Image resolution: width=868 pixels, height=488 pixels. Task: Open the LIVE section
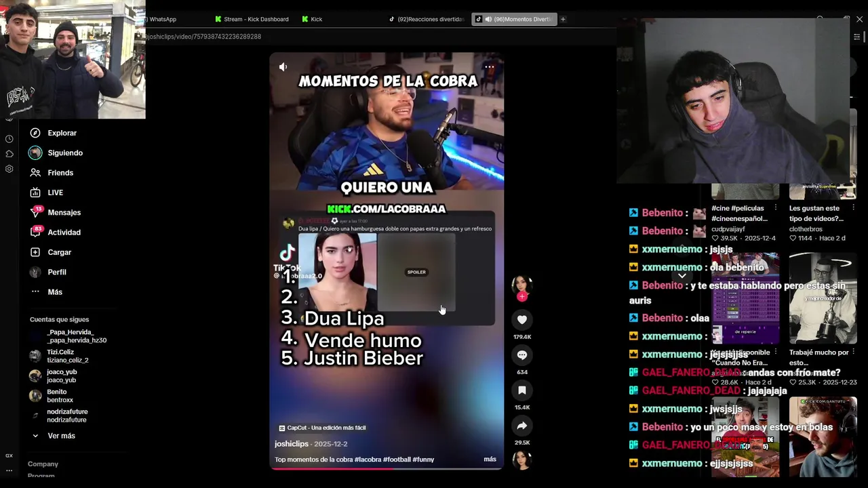tap(47, 192)
